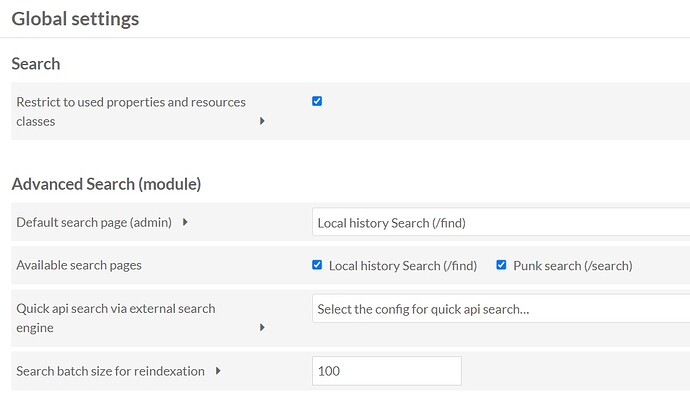
Task: Click the Restrict to used properties label text
Action: pyautogui.click(x=131, y=111)
